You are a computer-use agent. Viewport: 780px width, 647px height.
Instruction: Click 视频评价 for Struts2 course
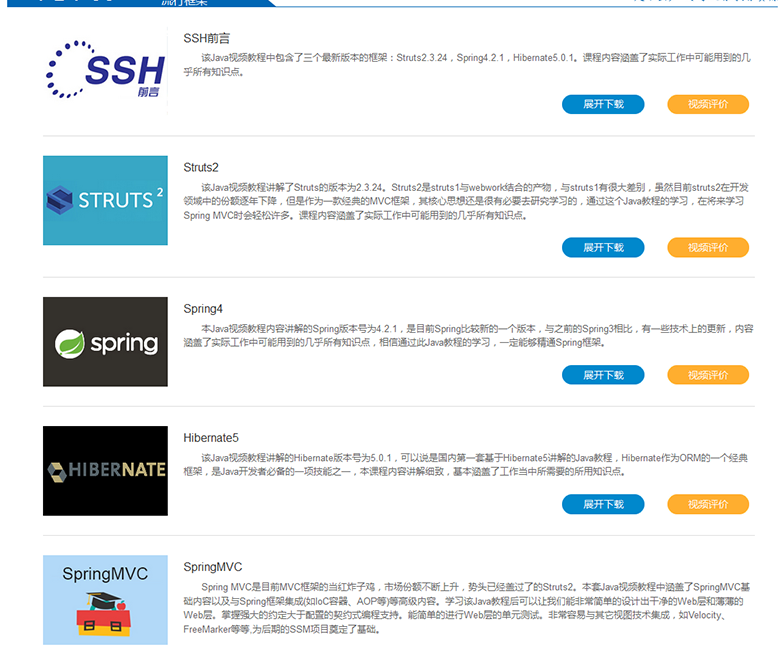point(707,247)
